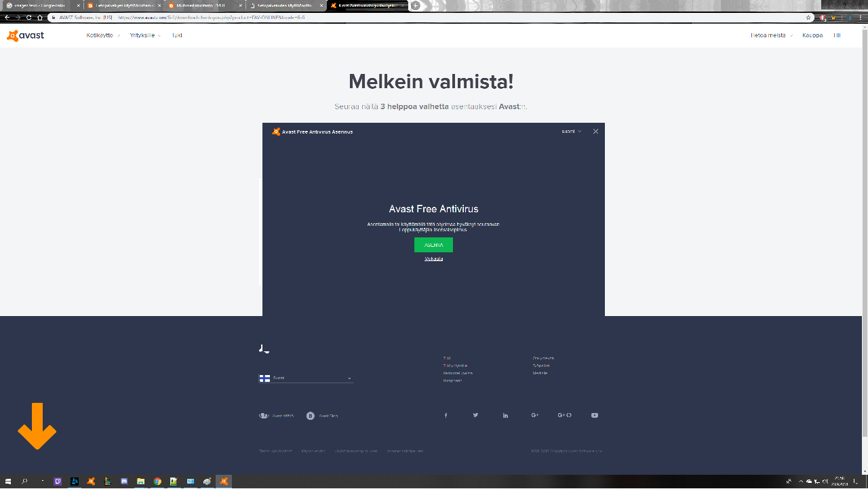Image resolution: width=868 pixels, height=489 pixels.
Task: Open Avast's Google+ page
Action: pyautogui.click(x=535, y=415)
